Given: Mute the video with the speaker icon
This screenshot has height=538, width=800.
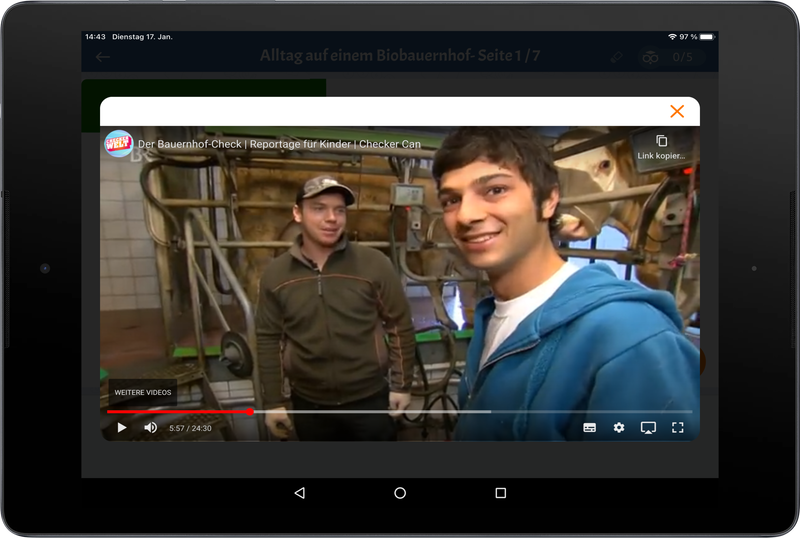Looking at the screenshot, I should (150, 428).
